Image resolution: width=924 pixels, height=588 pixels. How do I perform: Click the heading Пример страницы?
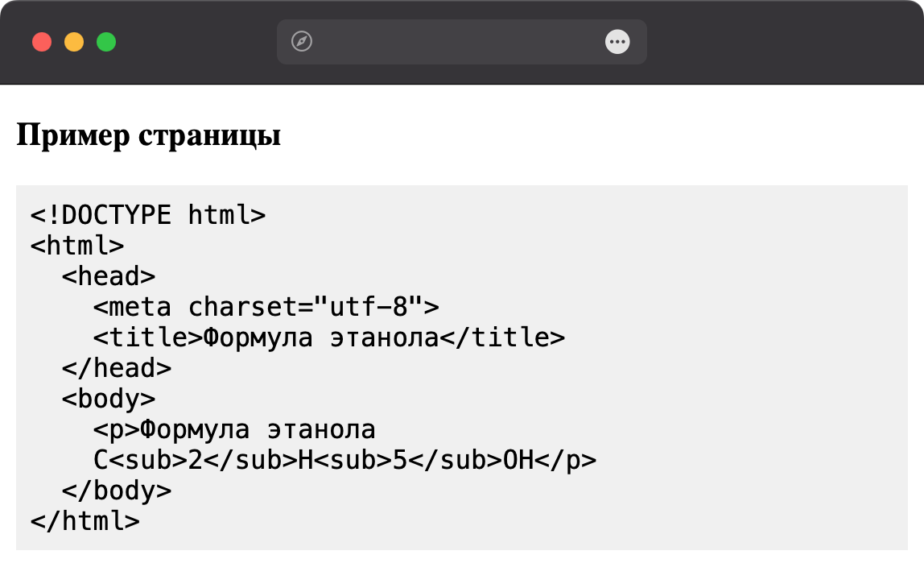(148, 135)
